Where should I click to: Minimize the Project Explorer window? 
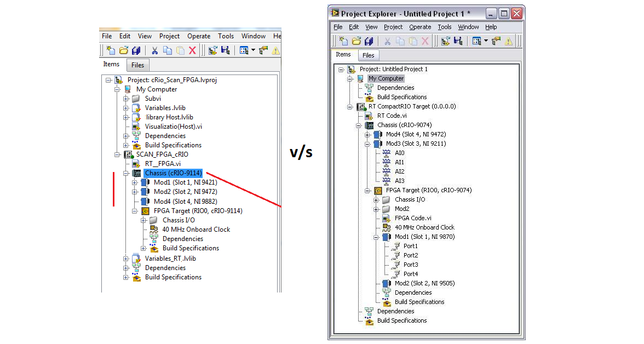click(x=491, y=14)
